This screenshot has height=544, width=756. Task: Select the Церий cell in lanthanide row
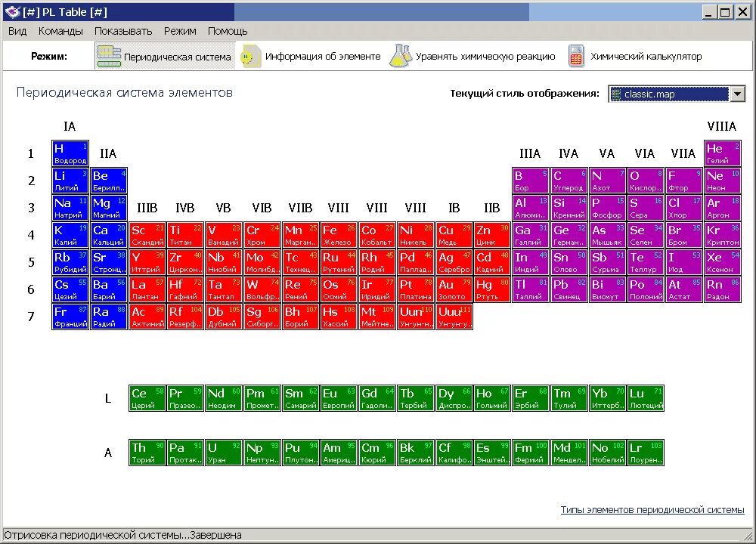click(x=147, y=397)
